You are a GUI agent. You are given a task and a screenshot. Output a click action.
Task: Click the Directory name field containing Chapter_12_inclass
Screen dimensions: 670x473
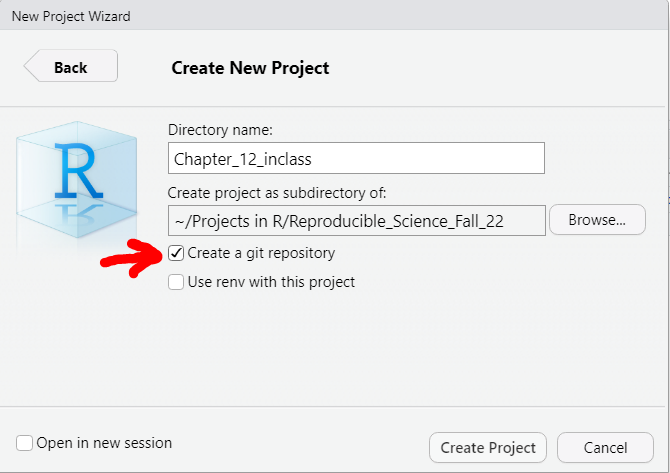[x=356, y=158]
